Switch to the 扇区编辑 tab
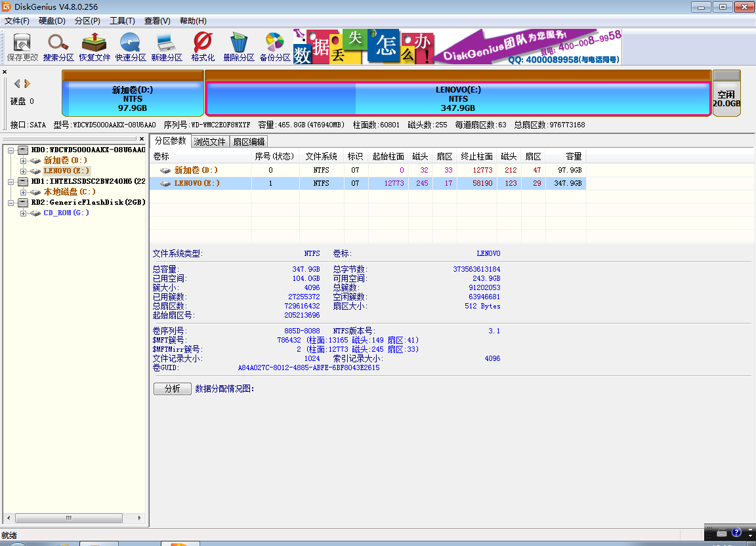 coord(249,142)
